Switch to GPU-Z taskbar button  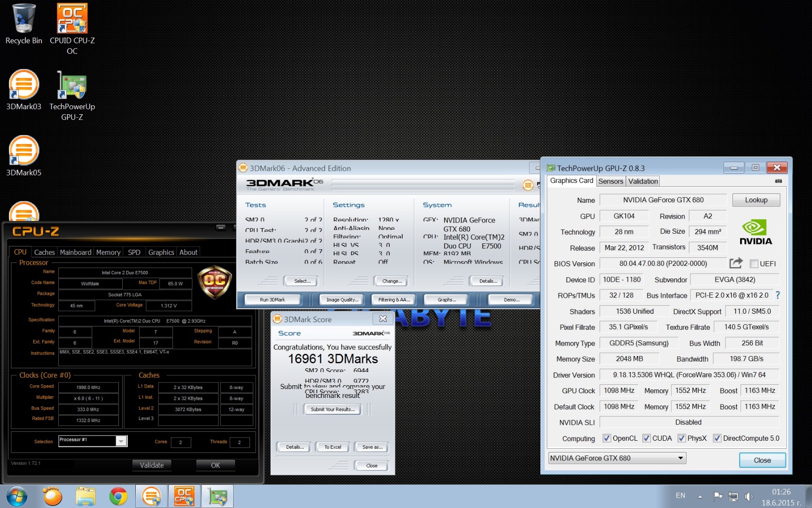(x=217, y=496)
